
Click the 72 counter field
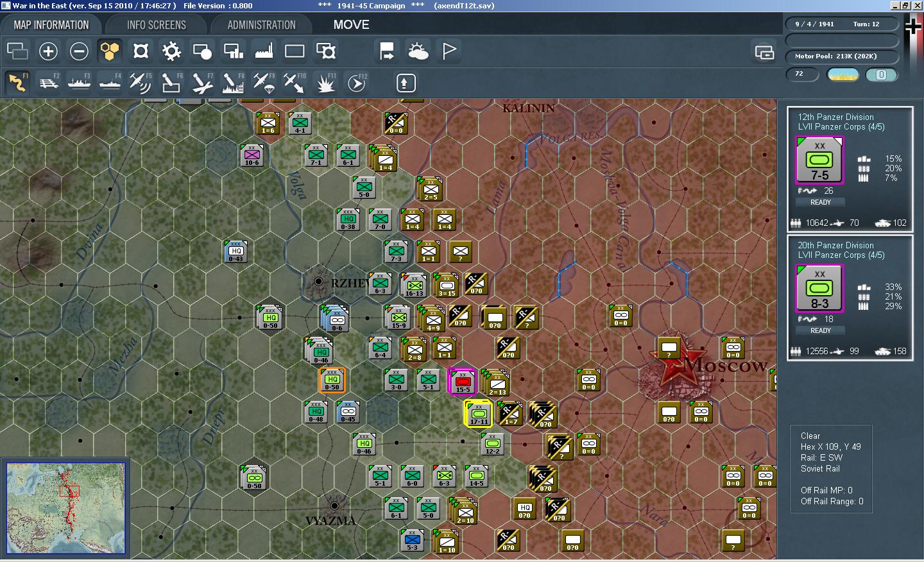coord(802,74)
